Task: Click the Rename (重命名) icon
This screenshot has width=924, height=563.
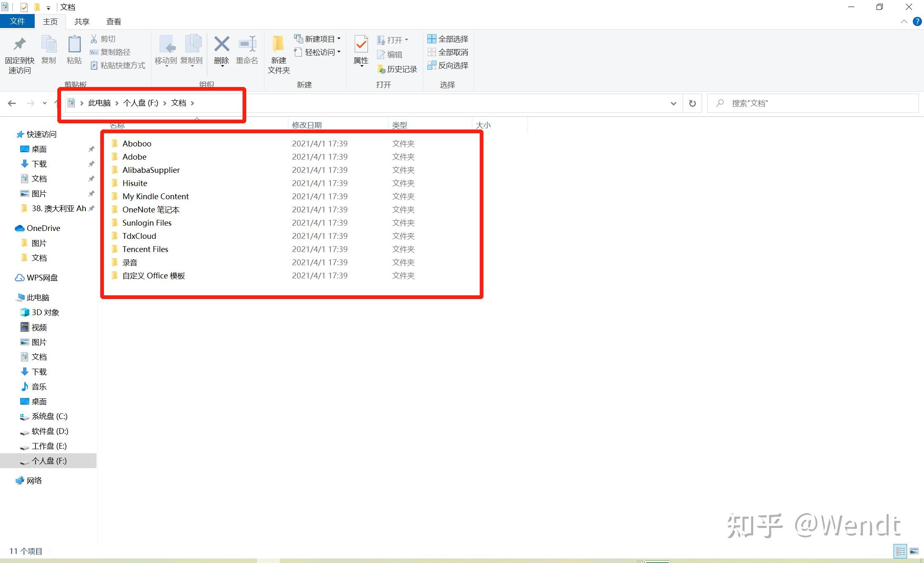Action: [247, 44]
